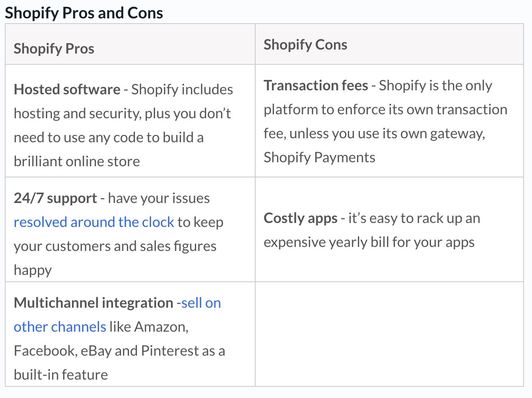Click the "Hosted software" bold label
The height and width of the screenshot is (398, 532).
67,90
